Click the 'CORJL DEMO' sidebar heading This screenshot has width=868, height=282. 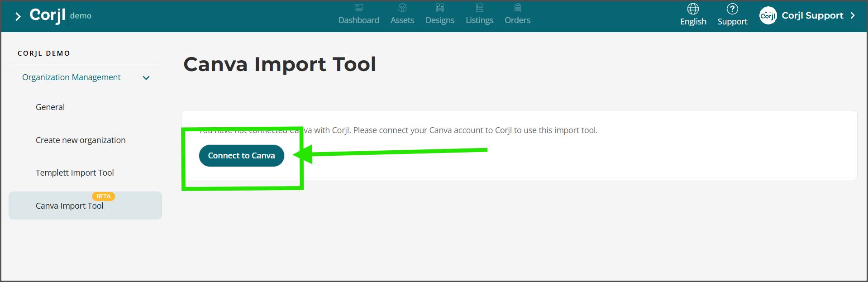[44, 53]
